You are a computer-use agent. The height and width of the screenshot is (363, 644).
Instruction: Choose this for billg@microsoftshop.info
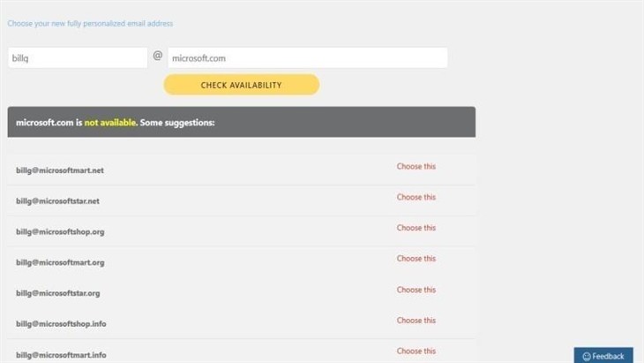(416, 321)
